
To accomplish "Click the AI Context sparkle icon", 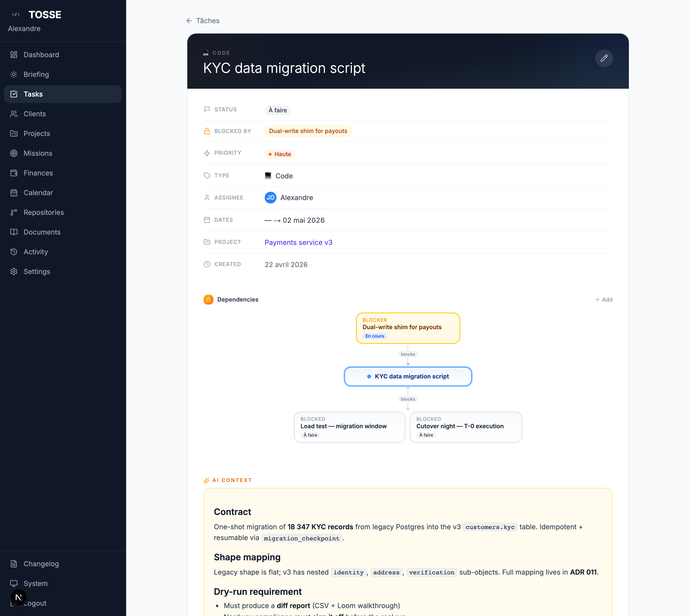I will [206, 480].
